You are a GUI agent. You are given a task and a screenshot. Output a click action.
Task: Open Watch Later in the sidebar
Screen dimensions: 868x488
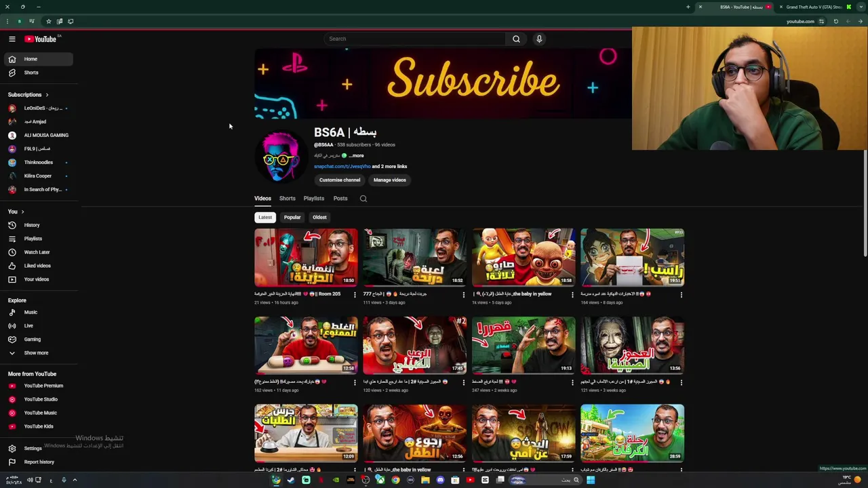pyautogui.click(x=37, y=252)
